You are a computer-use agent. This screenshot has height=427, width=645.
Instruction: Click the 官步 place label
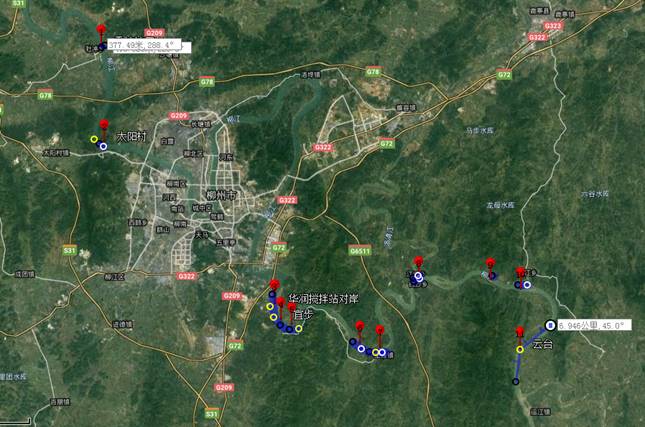point(303,315)
